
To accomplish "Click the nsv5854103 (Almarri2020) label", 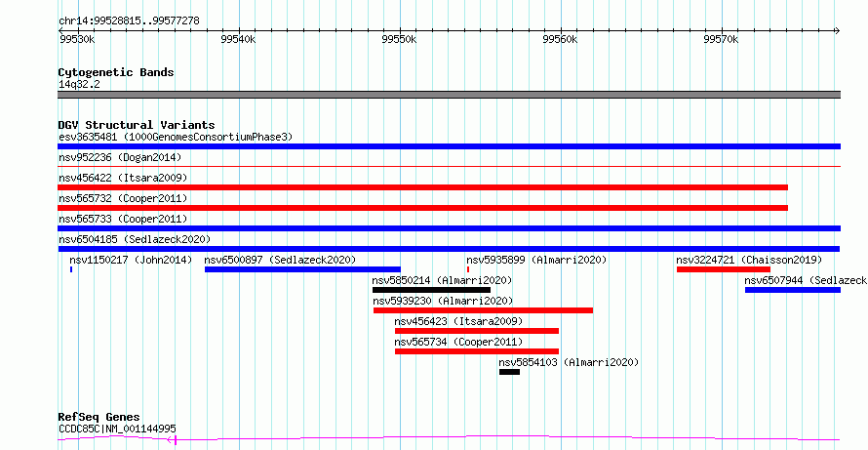I will pos(569,362).
